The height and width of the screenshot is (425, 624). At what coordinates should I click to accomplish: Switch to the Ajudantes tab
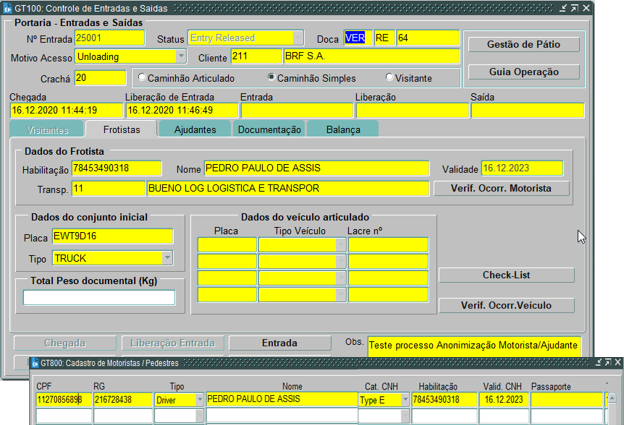tap(195, 130)
